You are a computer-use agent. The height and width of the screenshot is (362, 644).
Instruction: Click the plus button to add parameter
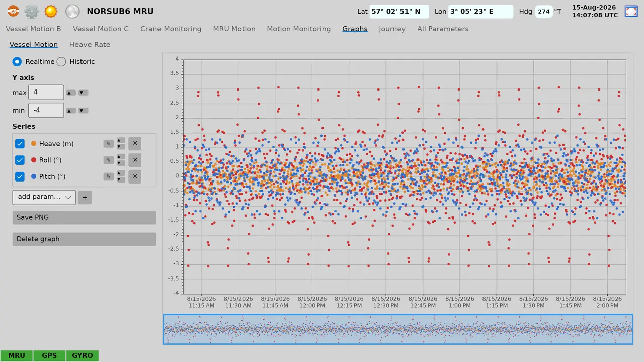[x=85, y=197]
